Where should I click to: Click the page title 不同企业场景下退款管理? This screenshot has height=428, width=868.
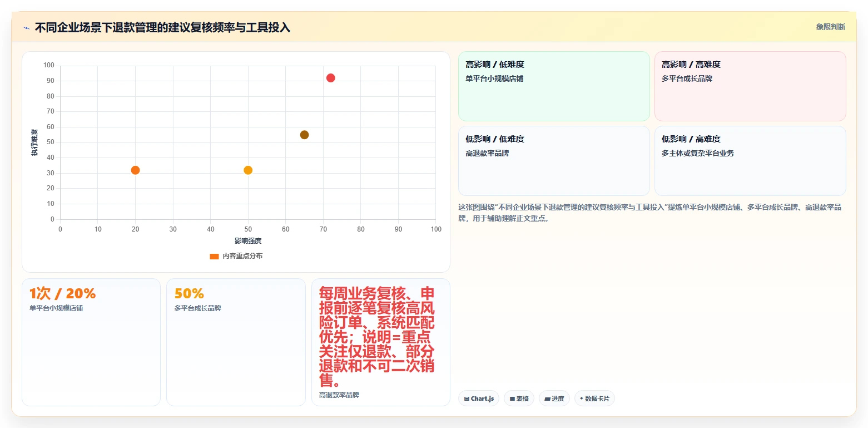pos(162,27)
